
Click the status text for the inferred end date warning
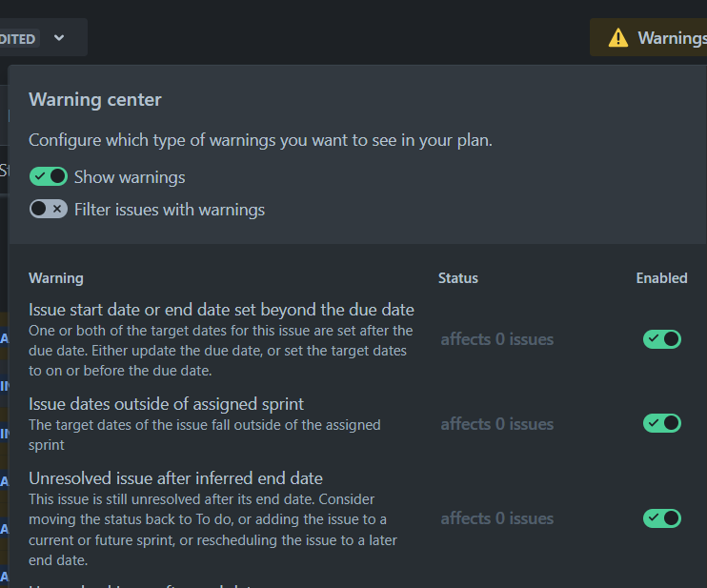point(496,518)
